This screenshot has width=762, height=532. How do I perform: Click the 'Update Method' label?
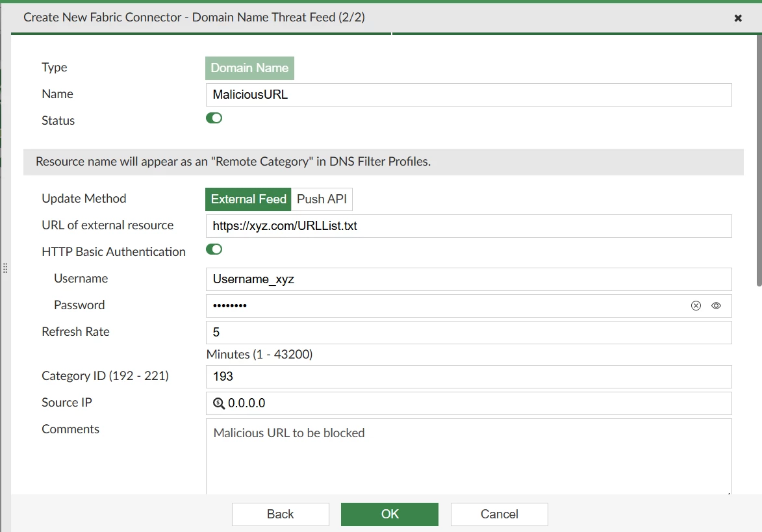coord(84,199)
